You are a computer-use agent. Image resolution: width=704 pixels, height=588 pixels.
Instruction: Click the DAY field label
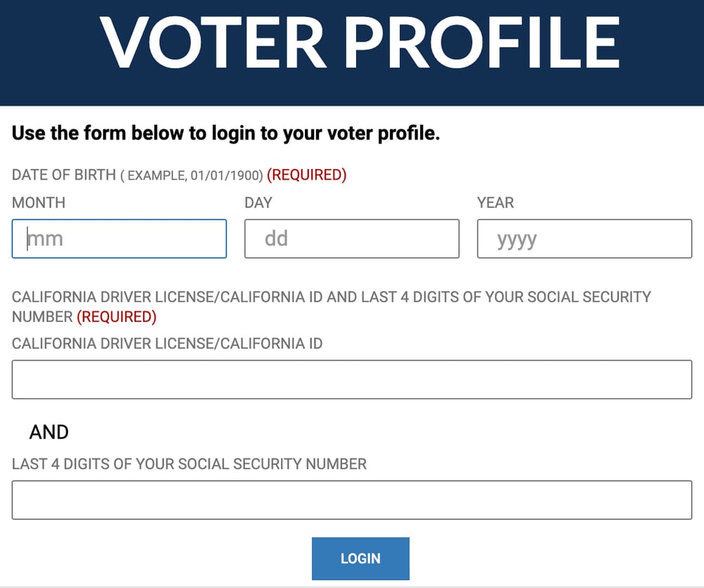point(258,203)
